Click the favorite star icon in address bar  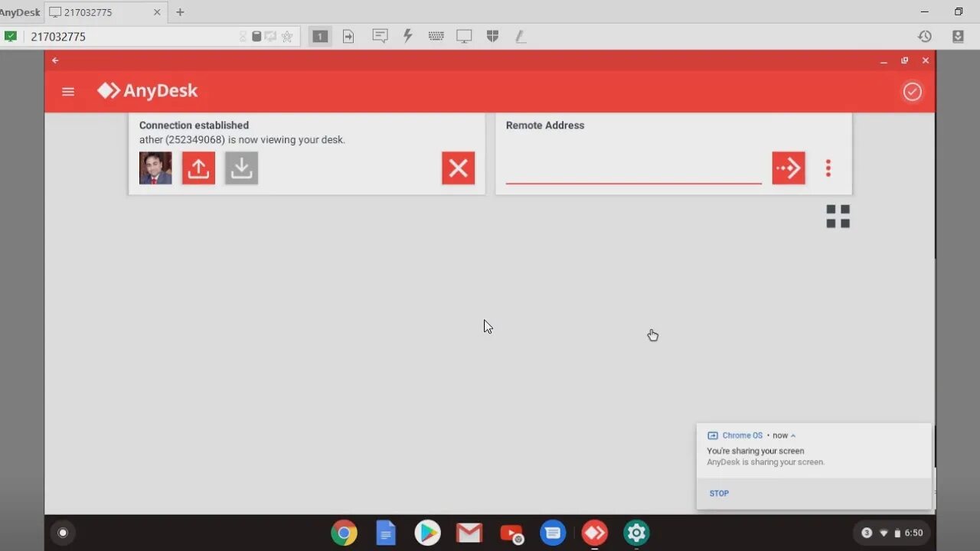pos(287,36)
